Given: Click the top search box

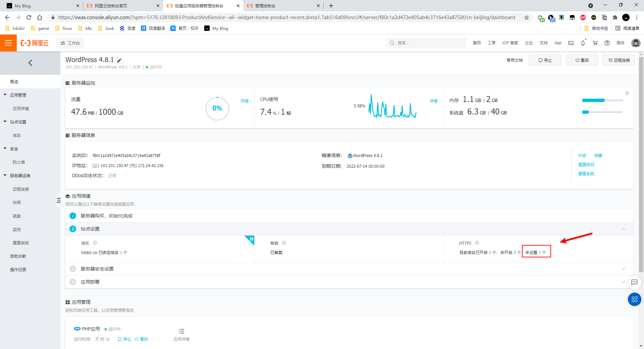Looking at the screenshot, I should 426,43.
